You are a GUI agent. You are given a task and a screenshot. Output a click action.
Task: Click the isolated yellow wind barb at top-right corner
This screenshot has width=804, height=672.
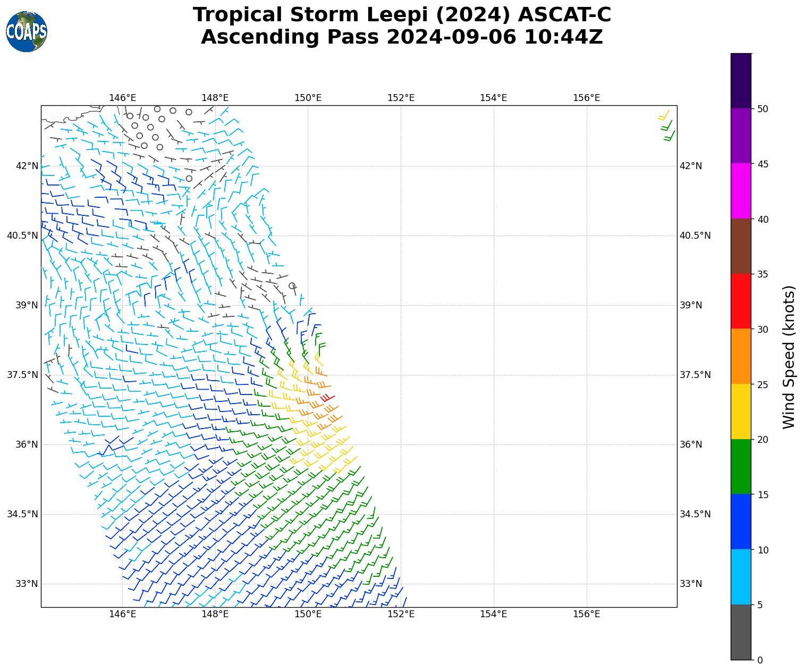[x=664, y=115]
